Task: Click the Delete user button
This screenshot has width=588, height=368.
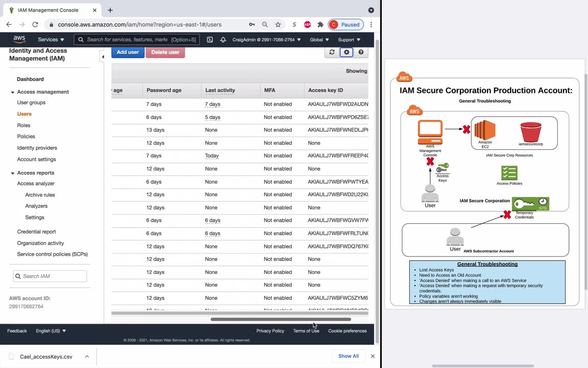Action: [165, 52]
